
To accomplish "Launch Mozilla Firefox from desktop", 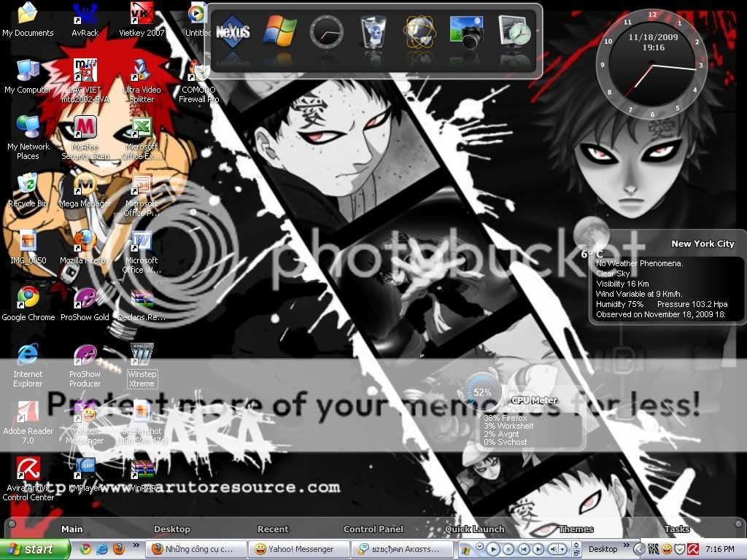I will [x=85, y=248].
